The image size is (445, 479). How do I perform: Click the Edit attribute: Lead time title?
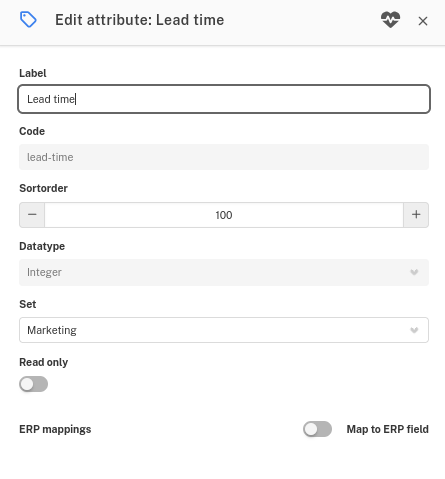[140, 20]
